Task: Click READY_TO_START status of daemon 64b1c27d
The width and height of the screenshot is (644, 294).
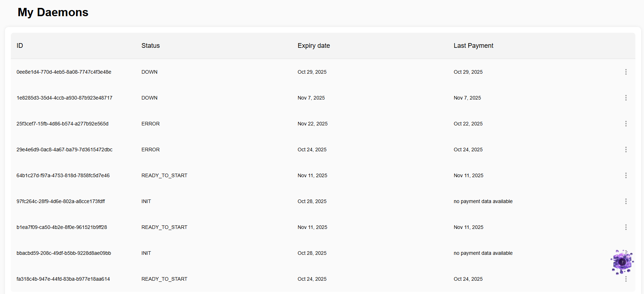Action: [164, 175]
